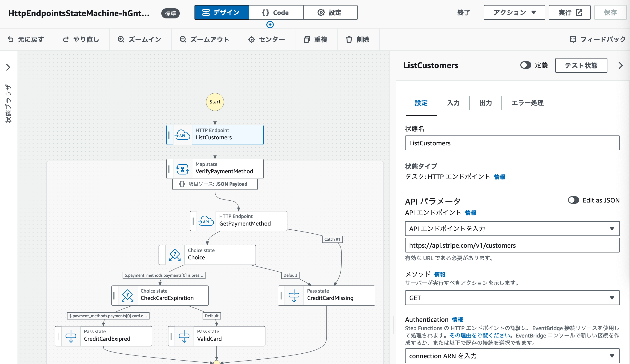Viewport: 630px width, 364px height.
Task: Click the Undo arrow icon
Action: [x=11, y=39]
